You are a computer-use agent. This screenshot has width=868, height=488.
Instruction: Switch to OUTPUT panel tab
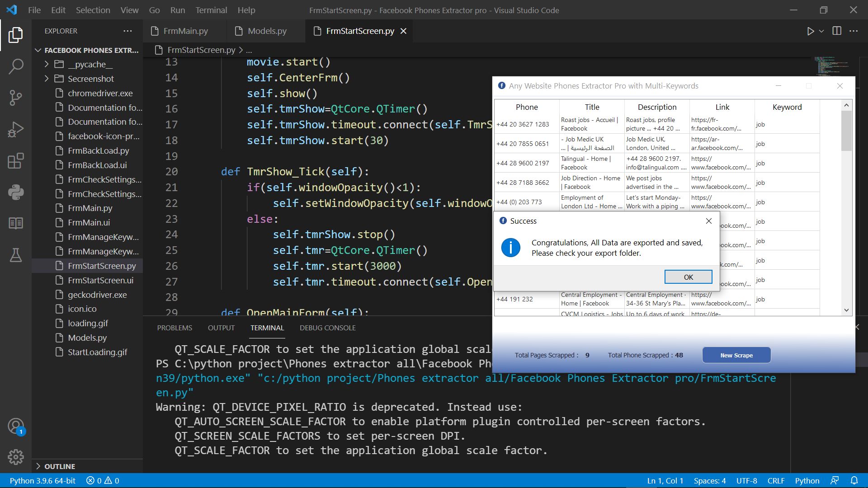pyautogui.click(x=222, y=328)
